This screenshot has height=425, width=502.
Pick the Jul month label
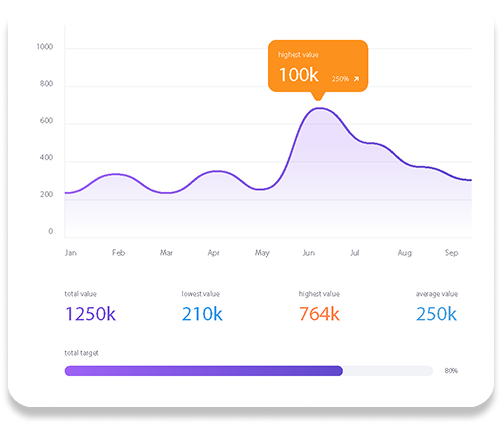click(x=355, y=253)
